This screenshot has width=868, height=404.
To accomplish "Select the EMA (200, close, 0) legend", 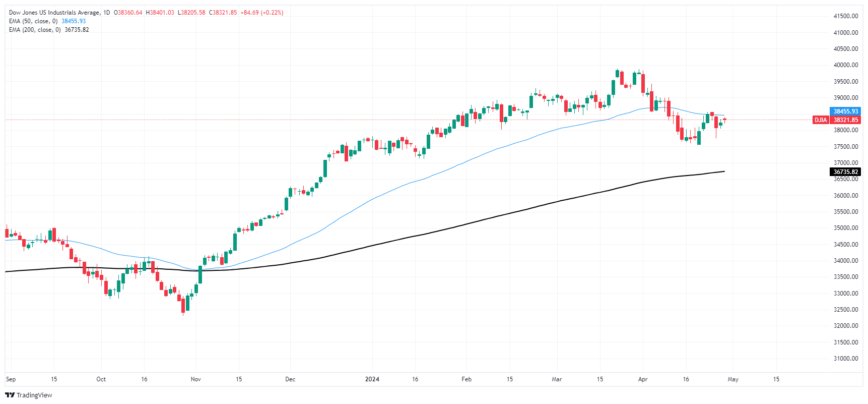I will [35, 30].
